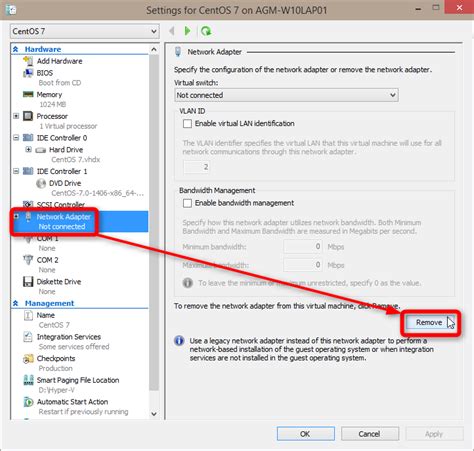The height and width of the screenshot is (451, 474).
Task: Select the Checkpoints management item
Action: [x=56, y=358]
